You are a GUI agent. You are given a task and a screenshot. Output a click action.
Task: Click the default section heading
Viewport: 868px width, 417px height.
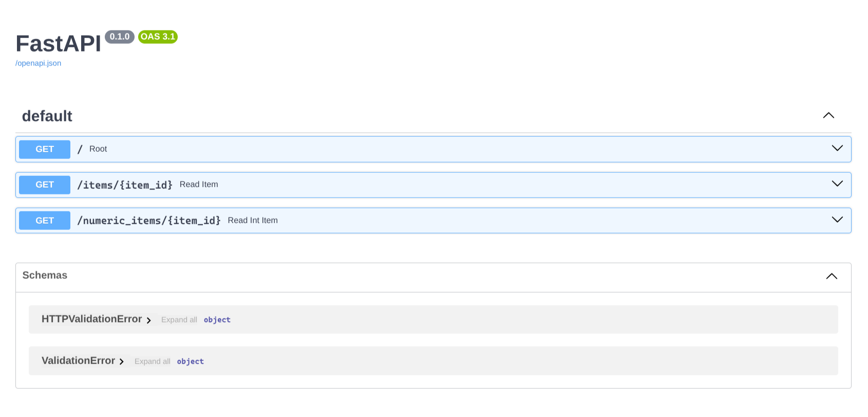(47, 116)
